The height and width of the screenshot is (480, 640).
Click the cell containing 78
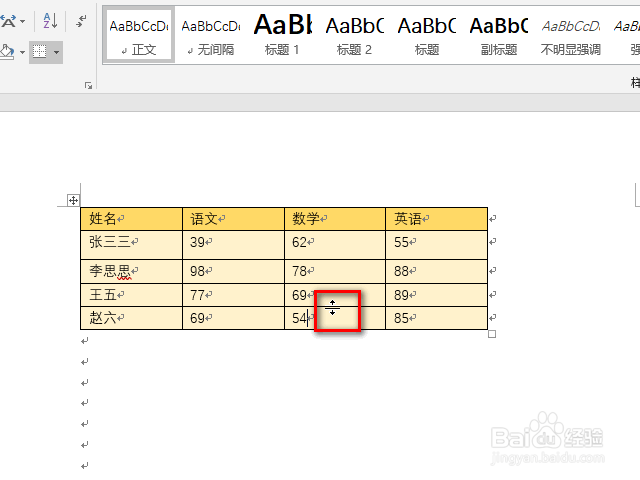[335, 271]
